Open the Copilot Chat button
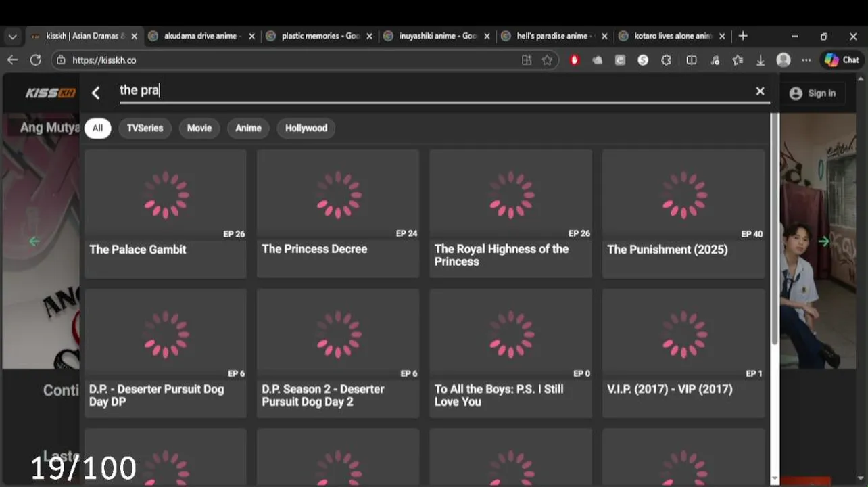This screenshot has width=868, height=487. pos(842,60)
